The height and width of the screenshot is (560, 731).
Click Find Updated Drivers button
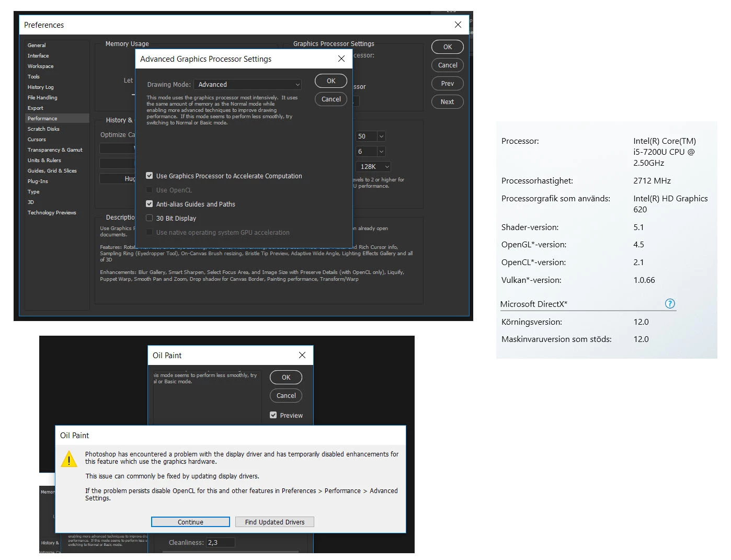pyautogui.click(x=275, y=522)
